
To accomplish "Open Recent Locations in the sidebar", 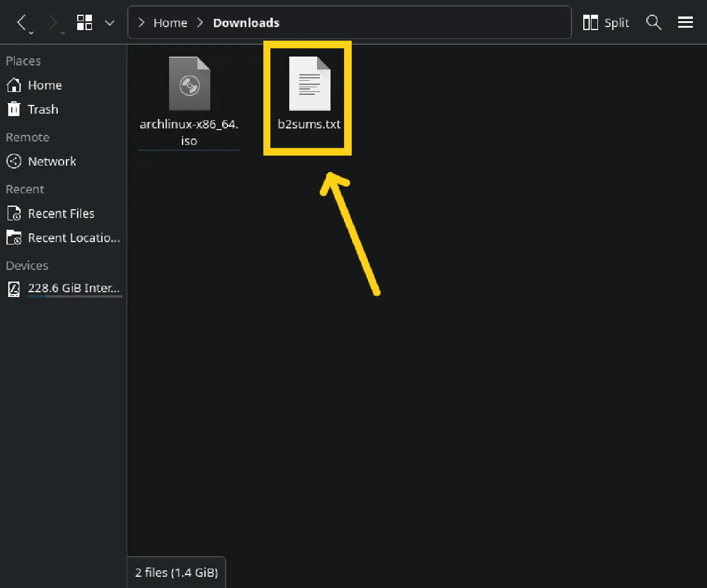I will 74,238.
